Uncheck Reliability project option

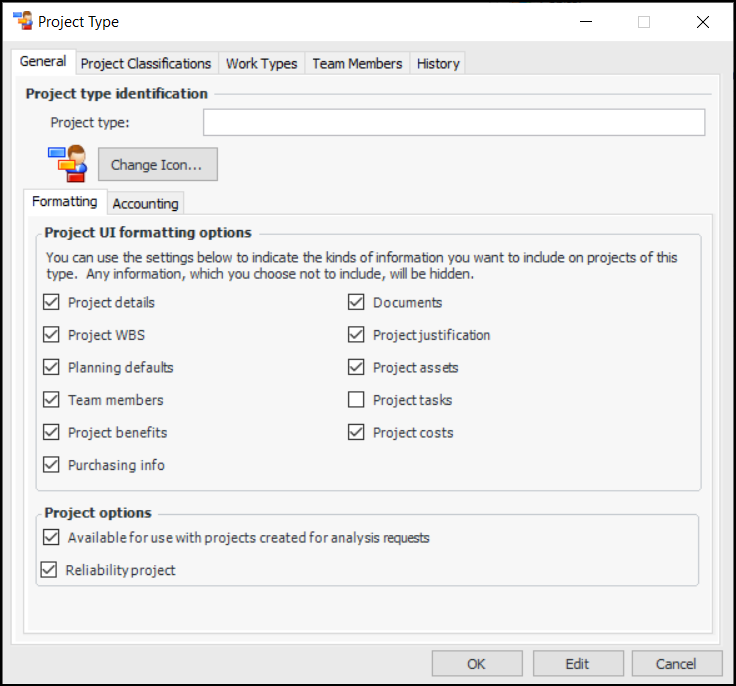coord(49,570)
